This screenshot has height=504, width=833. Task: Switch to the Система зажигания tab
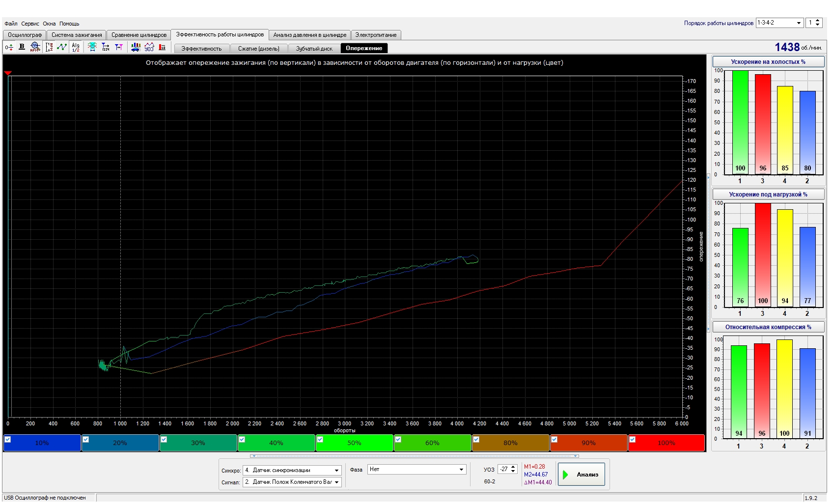click(x=77, y=35)
